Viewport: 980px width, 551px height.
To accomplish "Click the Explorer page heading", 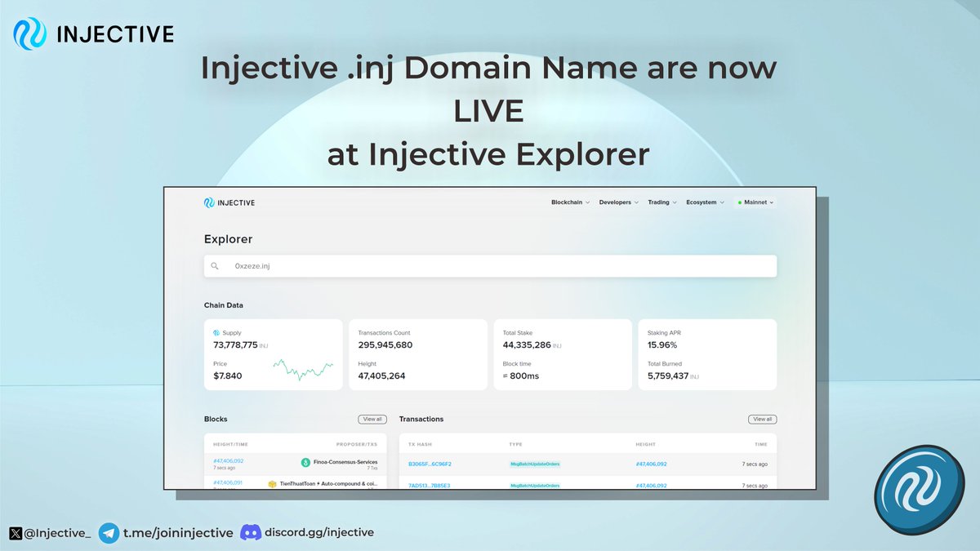I will click(x=229, y=239).
